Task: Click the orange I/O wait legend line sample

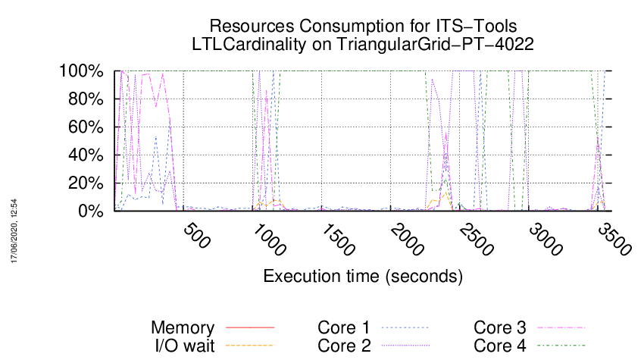Action: tap(250, 346)
